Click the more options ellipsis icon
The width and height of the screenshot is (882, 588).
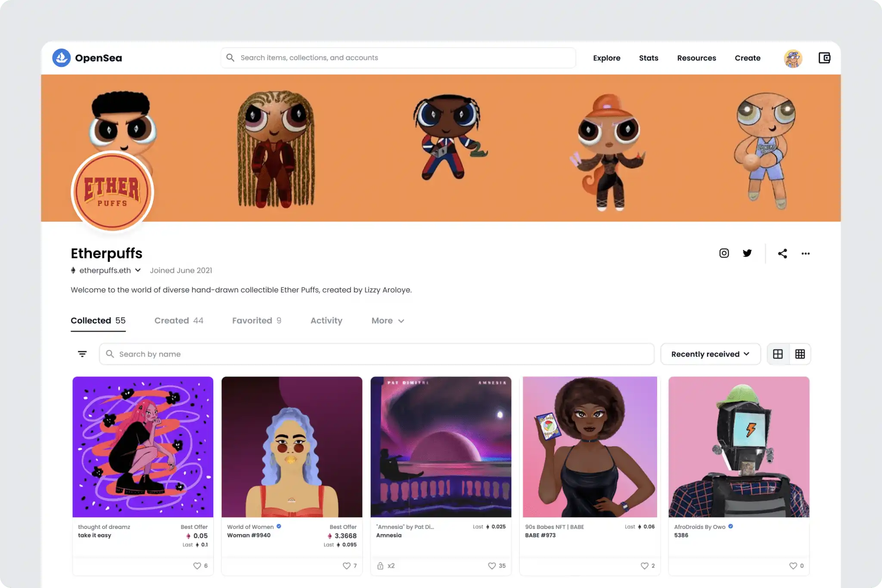[805, 254]
